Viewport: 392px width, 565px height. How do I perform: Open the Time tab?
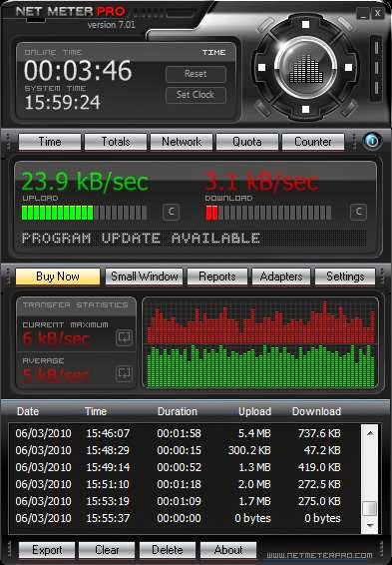tap(50, 142)
